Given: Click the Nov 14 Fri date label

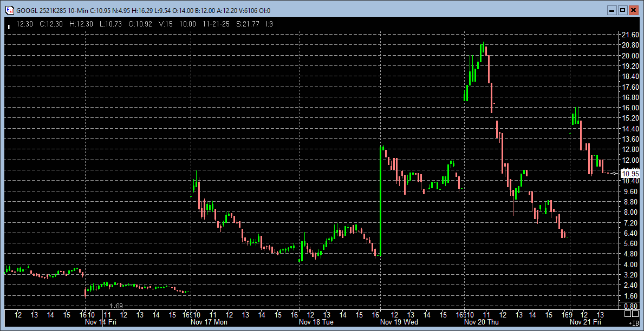Looking at the screenshot, I should click(100, 322).
